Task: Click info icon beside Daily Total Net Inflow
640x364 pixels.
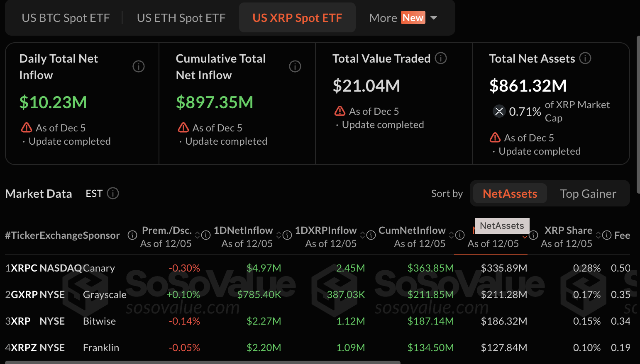Action: 138,66
